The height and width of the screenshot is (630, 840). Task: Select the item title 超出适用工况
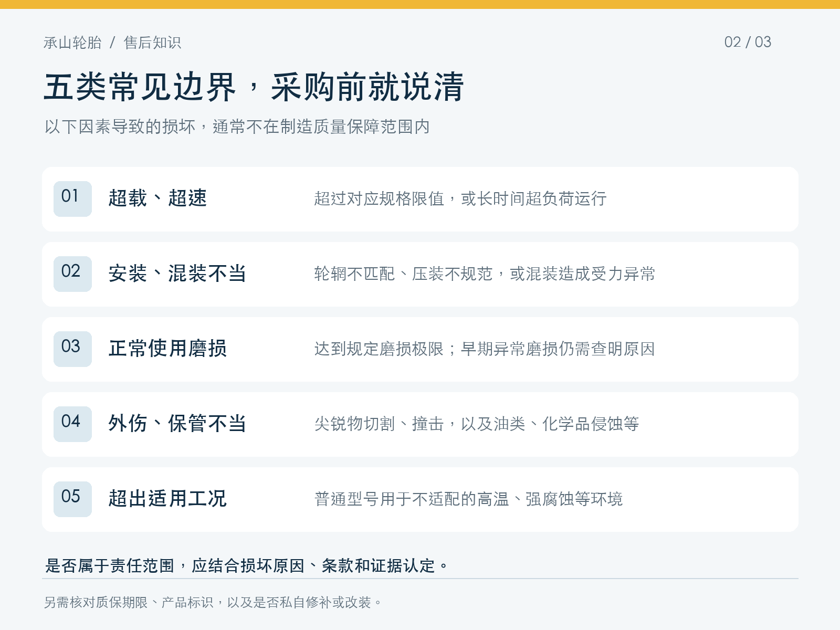[167, 499]
